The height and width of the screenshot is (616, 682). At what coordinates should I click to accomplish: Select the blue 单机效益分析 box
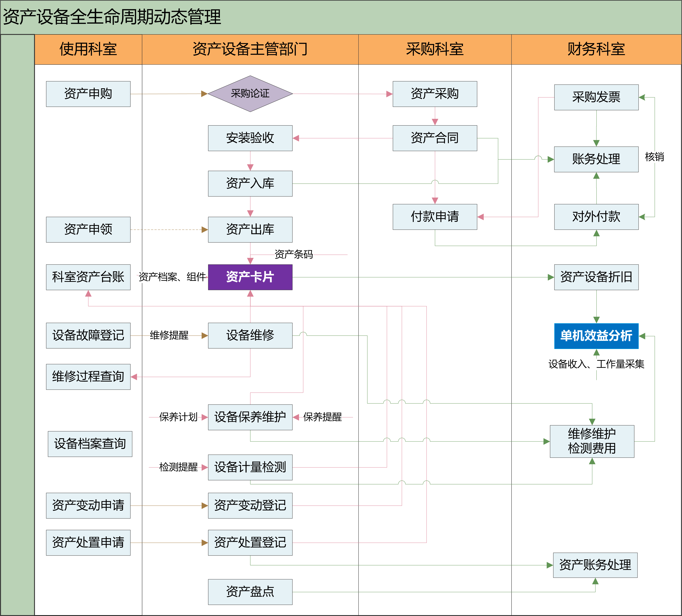tap(596, 336)
